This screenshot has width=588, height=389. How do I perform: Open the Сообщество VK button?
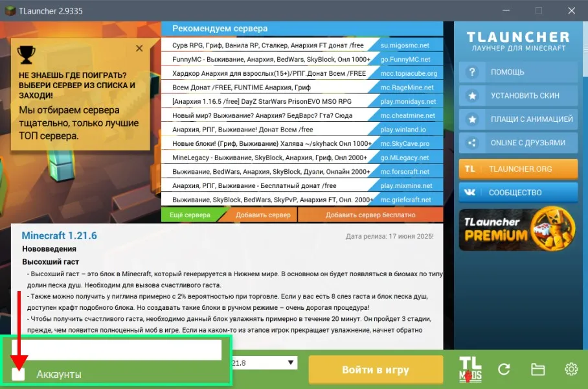(518, 193)
